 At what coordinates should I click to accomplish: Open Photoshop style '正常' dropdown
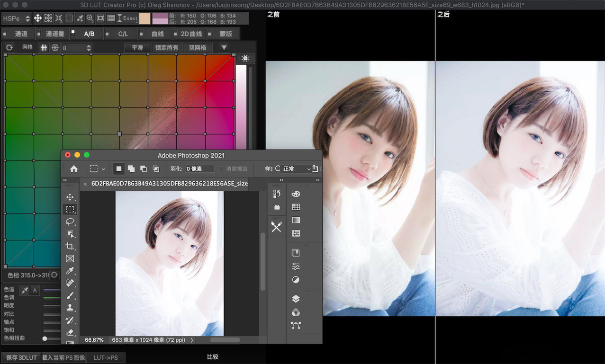click(x=297, y=169)
